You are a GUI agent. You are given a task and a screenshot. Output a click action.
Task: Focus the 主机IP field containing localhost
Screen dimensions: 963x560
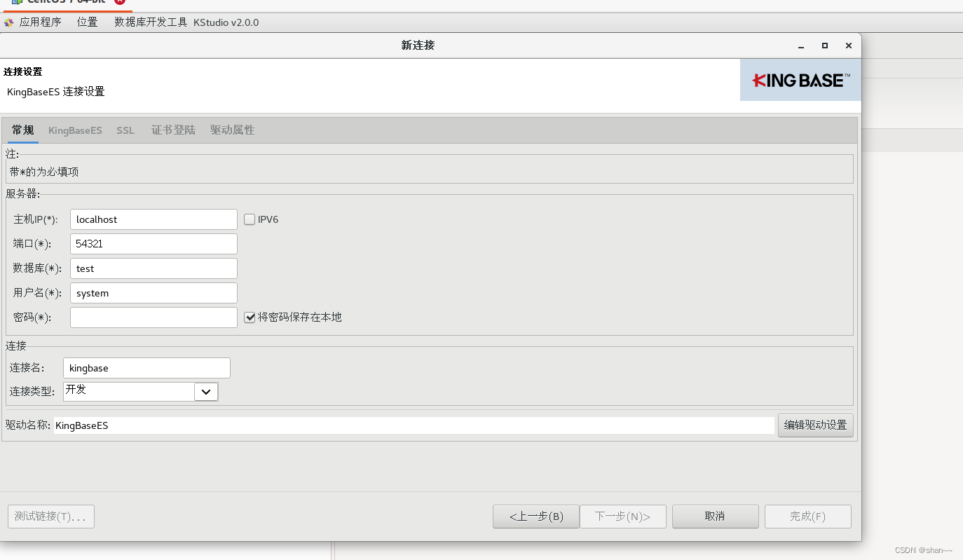coord(153,219)
